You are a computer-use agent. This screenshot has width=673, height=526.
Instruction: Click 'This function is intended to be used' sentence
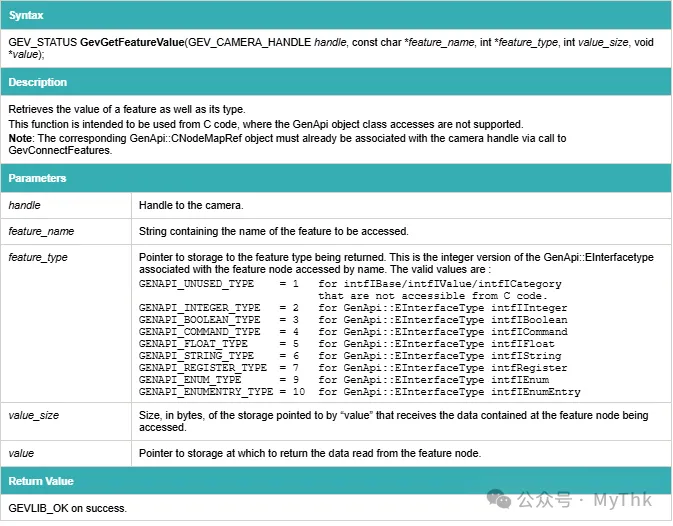click(x=266, y=124)
